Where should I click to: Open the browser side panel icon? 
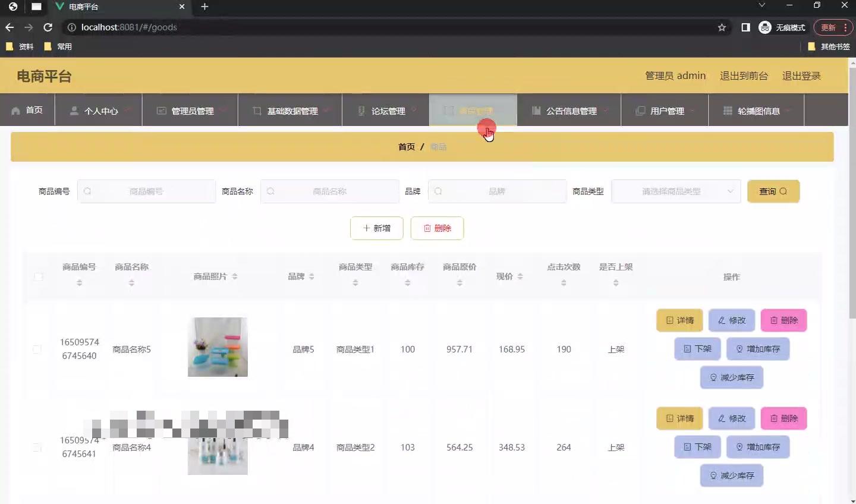745,27
